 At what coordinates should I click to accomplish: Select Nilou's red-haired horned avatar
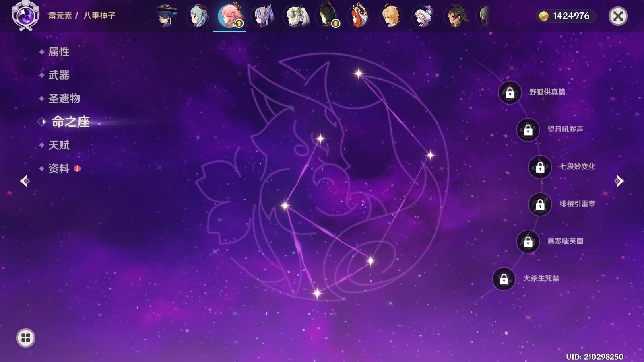click(x=359, y=15)
